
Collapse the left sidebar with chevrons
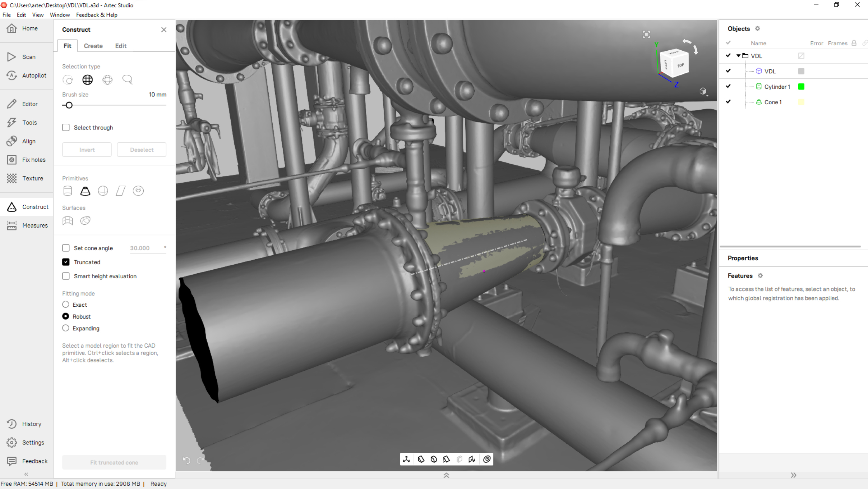pos(26,474)
